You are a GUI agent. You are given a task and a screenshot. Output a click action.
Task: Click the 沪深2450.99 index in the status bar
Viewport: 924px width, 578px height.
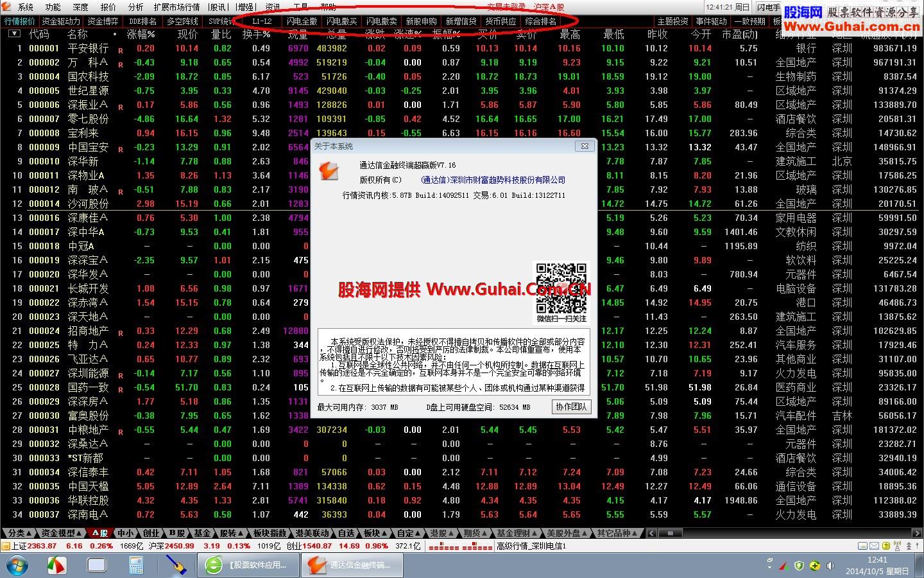[x=171, y=546]
